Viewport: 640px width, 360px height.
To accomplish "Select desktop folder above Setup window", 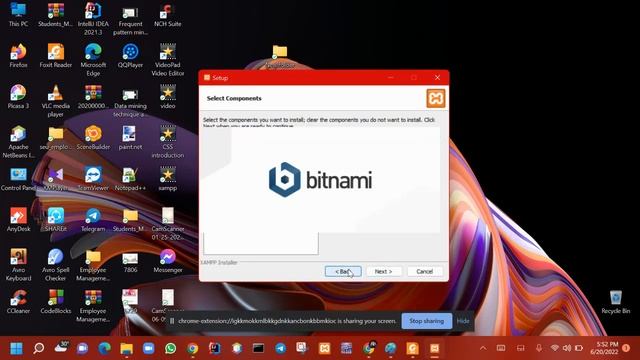I will 280,56.
